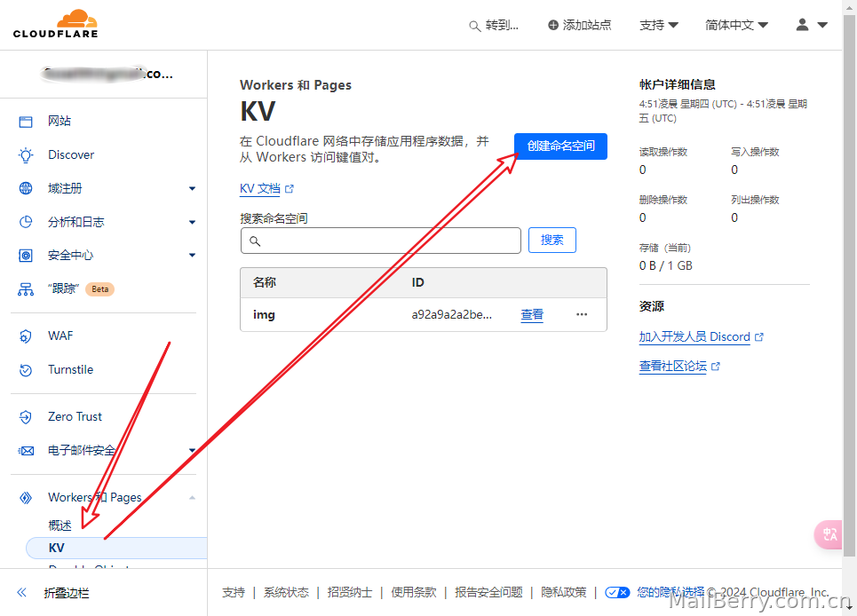The width and height of the screenshot is (857, 616).
Task: Click the img namespace name cell
Action: coord(264,314)
